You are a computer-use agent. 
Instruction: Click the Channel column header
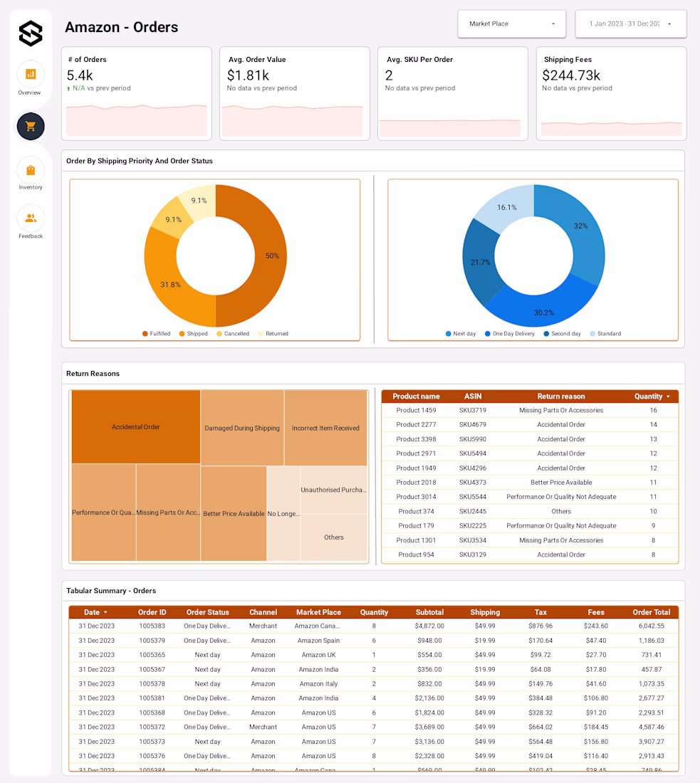point(263,612)
